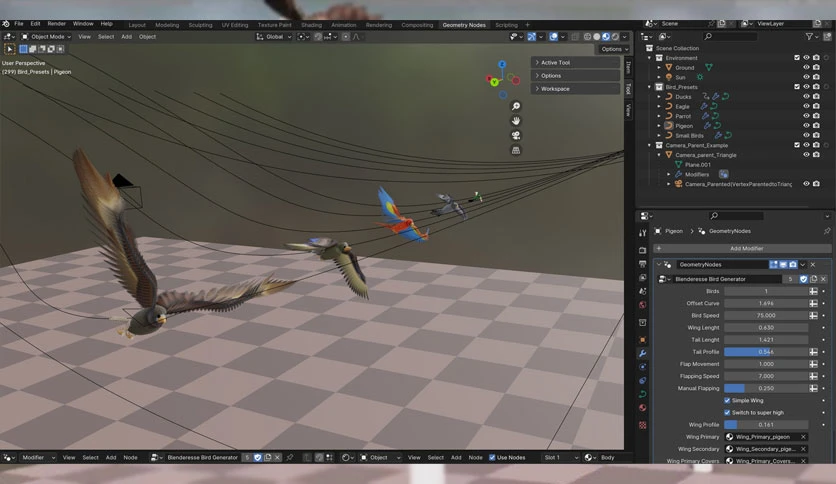Open Object Mode dropdown
Viewport: 836px width, 484px height.
(x=46, y=37)
